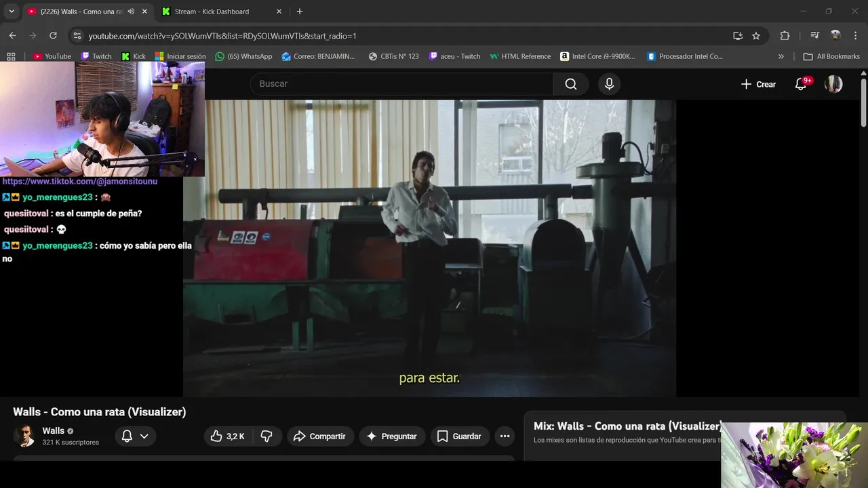Switch to Stream - Kick Dashboard tab

[x=212, y=12]
